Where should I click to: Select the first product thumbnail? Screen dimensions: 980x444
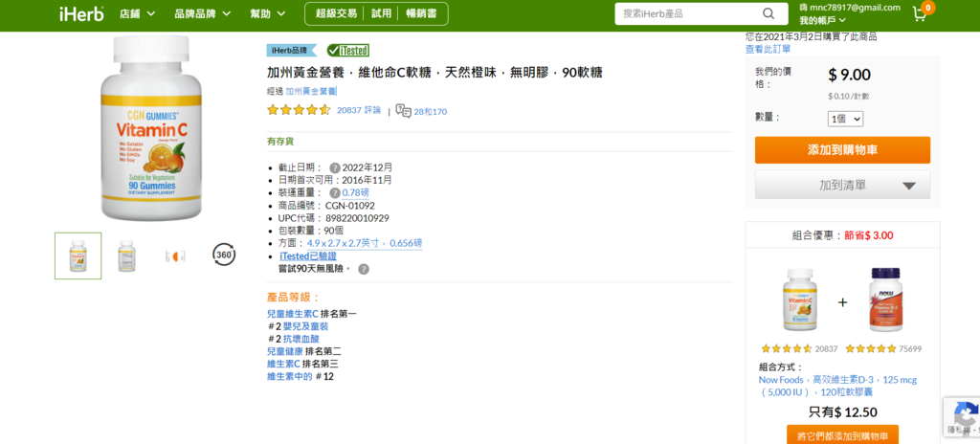tap(78, 255)
